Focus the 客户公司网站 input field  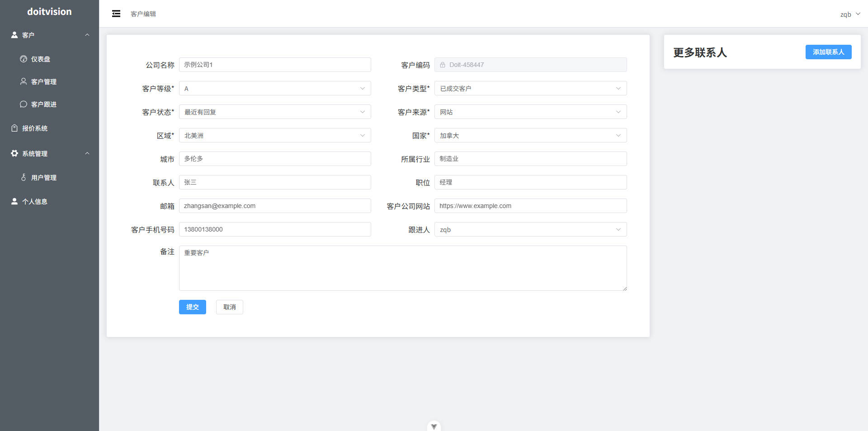531,206
